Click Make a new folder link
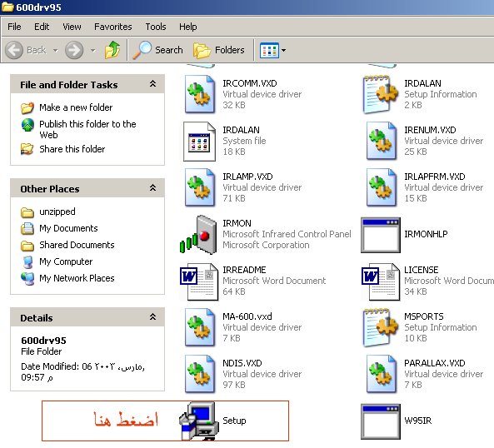Image resolution: width=494 pixels, height=448 pixels. 76,107
